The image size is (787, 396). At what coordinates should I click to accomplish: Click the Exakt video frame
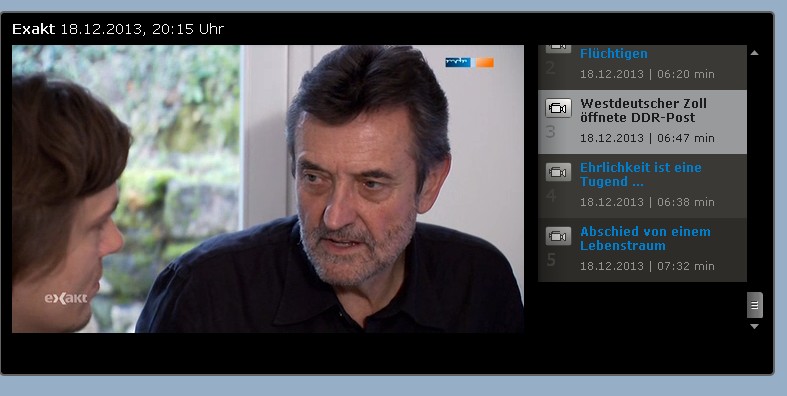pyautogui.click(x=268, y=189)
